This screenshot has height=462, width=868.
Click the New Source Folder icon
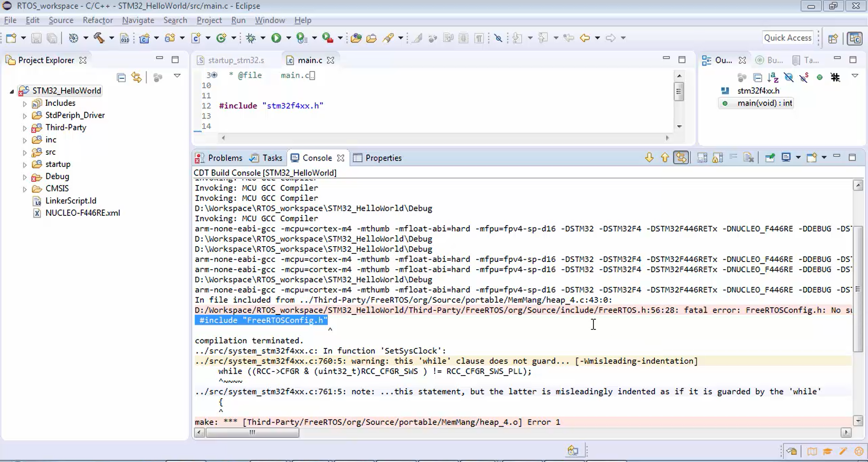point(170,38)
